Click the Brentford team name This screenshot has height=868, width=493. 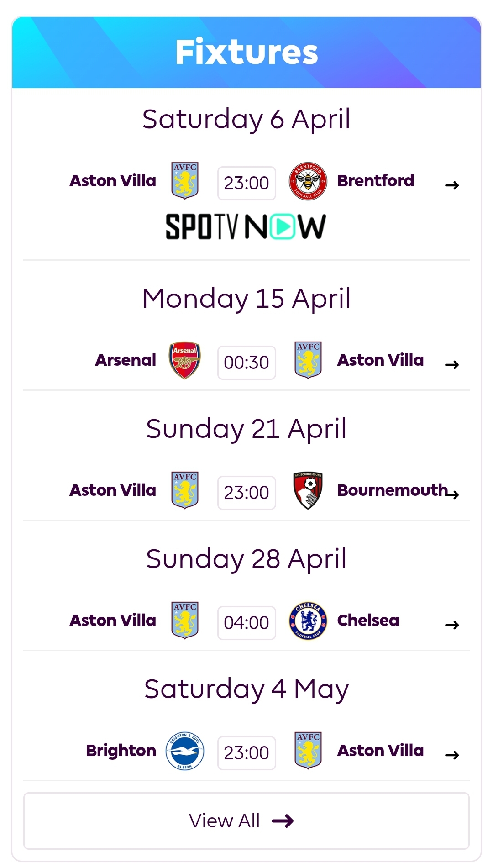[x=375, y=181]
